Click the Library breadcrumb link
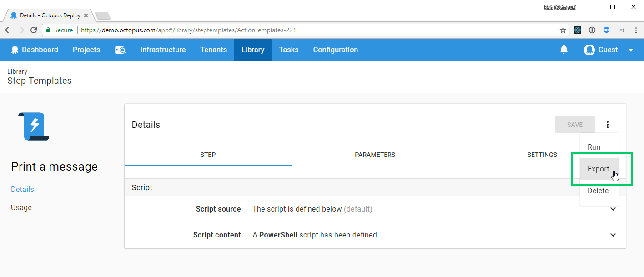 (x=17, y=71)
